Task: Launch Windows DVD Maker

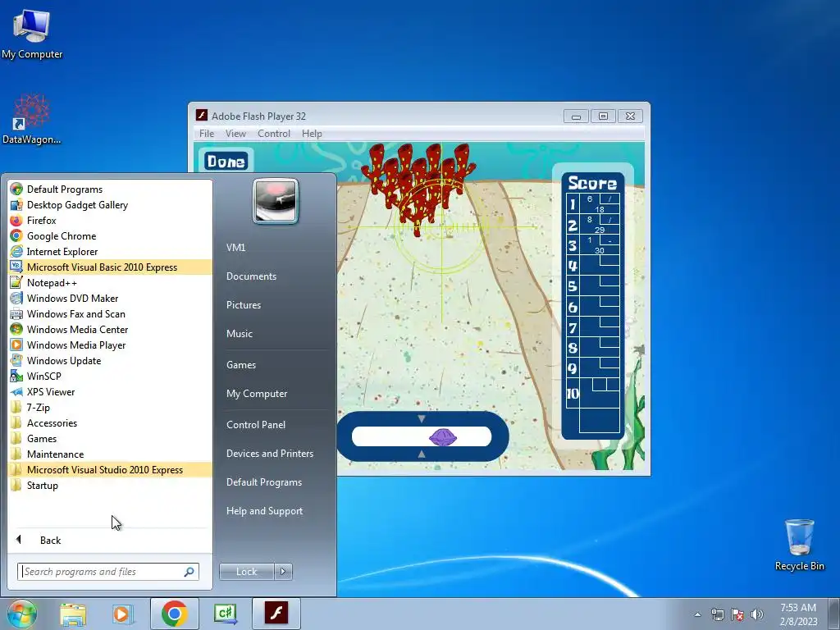Action: (110, 298)
